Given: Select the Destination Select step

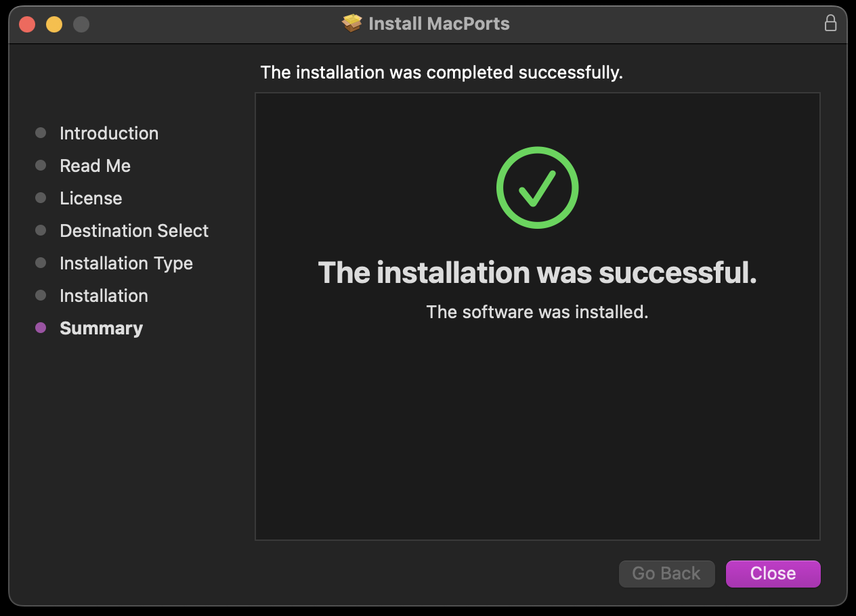Looking at the screenshot, I should click(134, 231).
